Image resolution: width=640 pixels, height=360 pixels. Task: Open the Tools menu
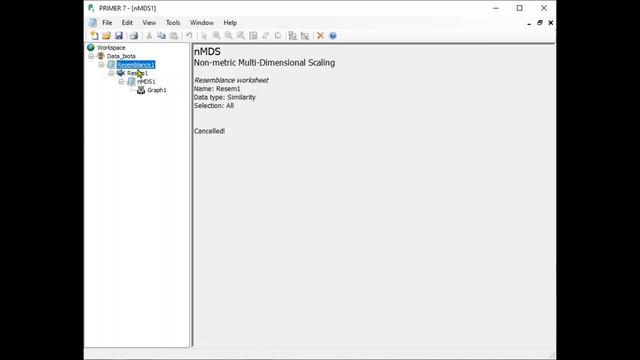tap(173, 23)
